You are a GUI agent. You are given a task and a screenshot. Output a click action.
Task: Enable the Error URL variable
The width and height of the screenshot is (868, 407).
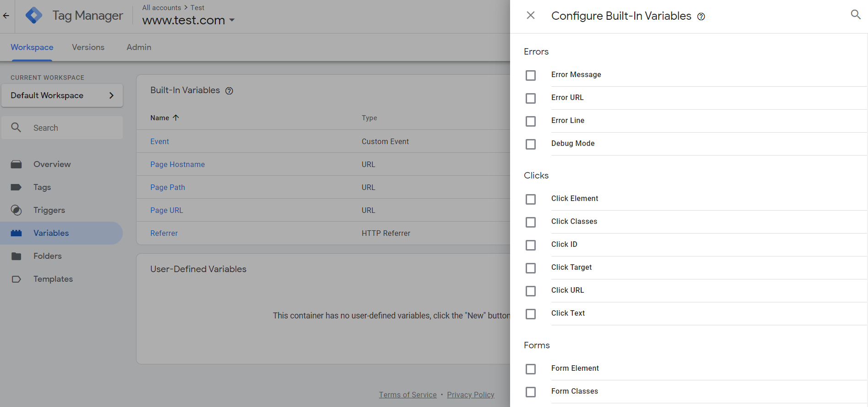[x=531, y=98]
